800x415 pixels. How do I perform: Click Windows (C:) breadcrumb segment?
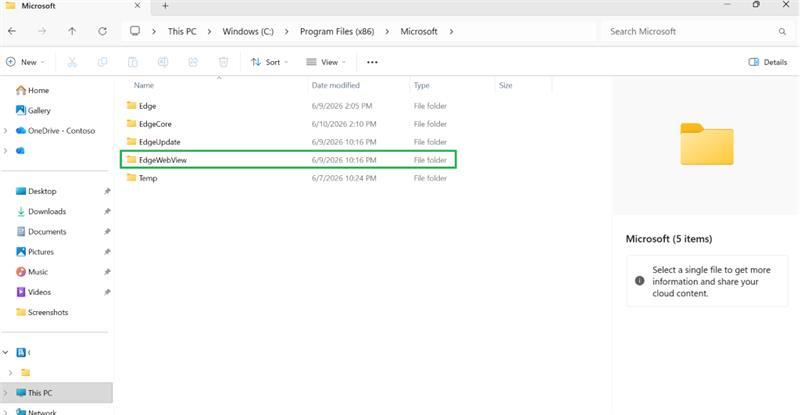point(248,31)
